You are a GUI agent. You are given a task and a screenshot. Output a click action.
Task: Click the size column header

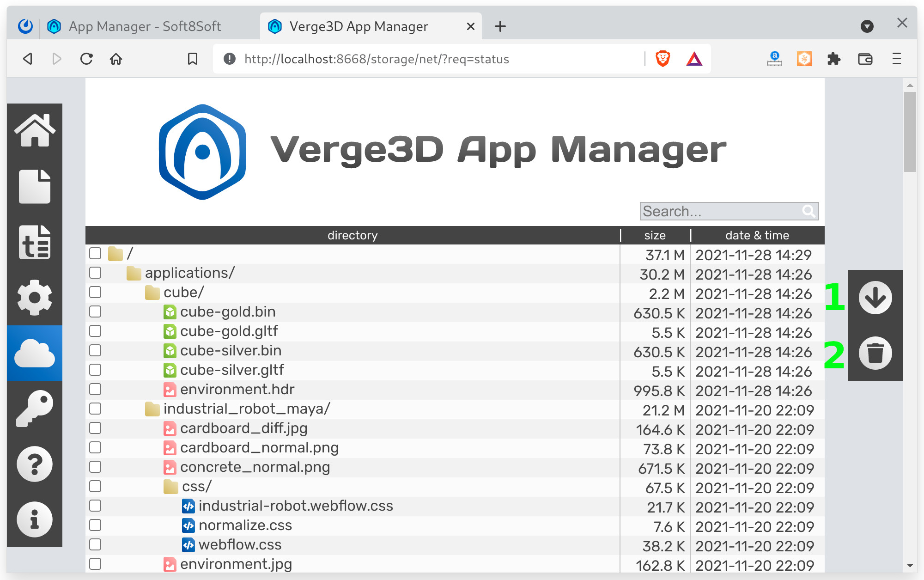click(655, 235)
